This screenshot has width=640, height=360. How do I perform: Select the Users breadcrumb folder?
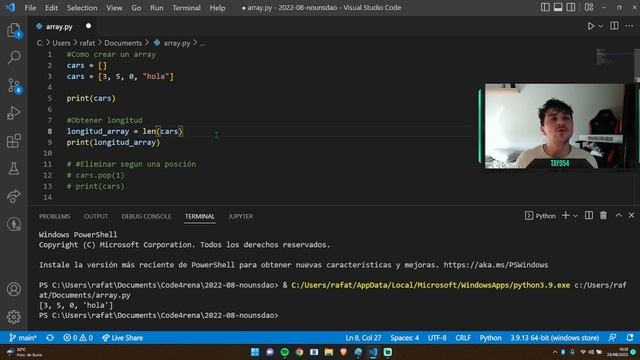tap(61, 43)
